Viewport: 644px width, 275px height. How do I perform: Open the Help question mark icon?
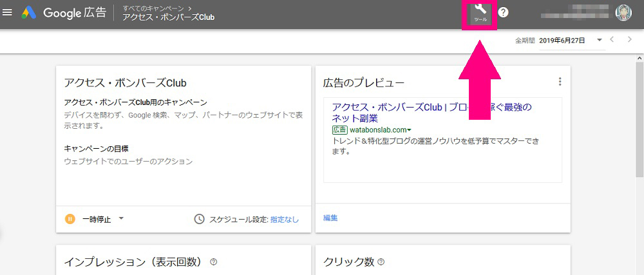(503, 13)
